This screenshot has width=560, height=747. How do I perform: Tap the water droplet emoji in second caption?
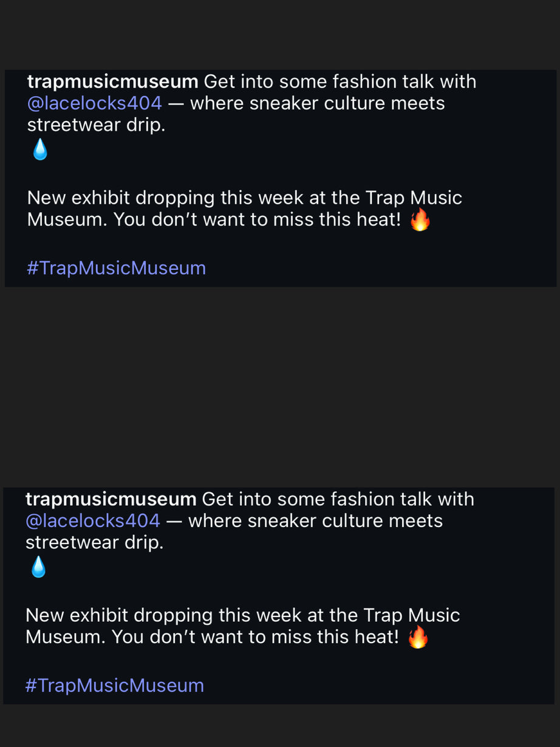(x=38, y=567)
